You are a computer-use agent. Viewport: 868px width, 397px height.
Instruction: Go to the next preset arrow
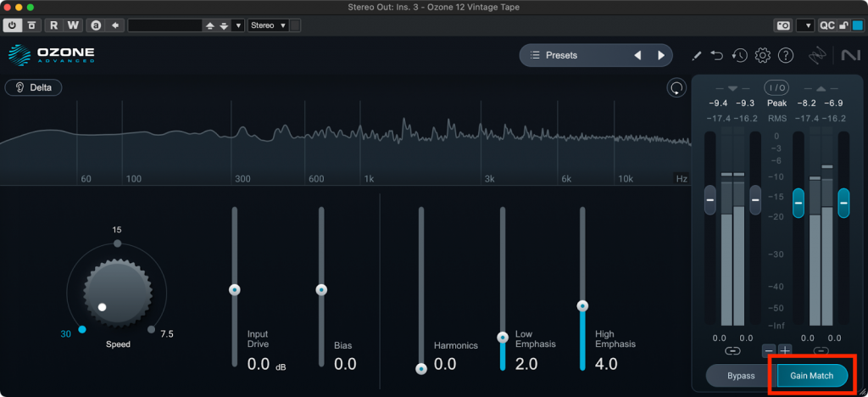(661, 56)
